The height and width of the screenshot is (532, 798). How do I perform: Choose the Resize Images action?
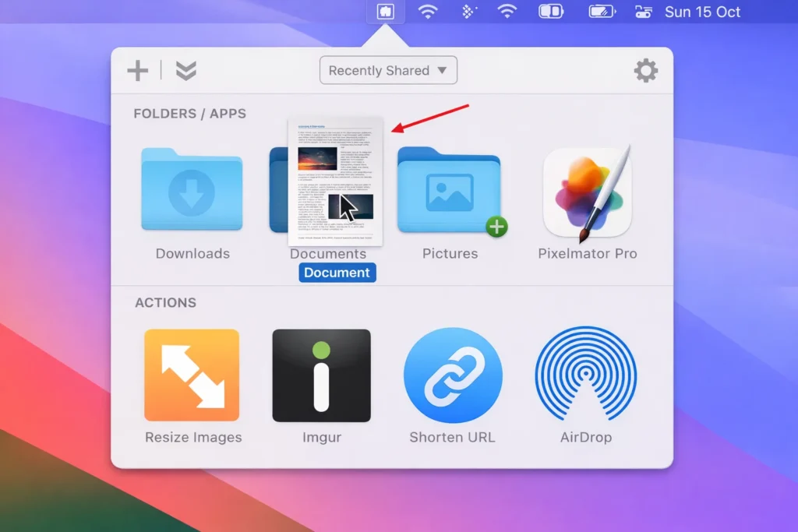click(x=192, y=375)
